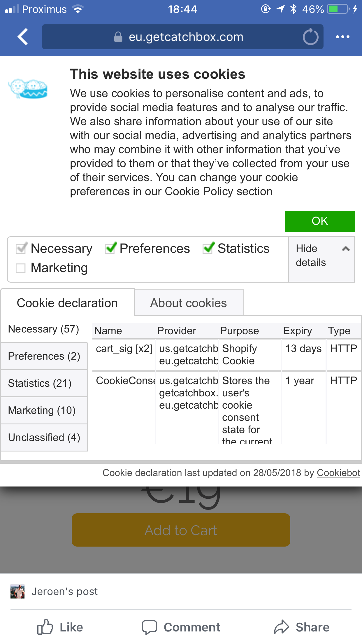
Task: Expand the Preferences (2) cookie category
Action: (x=44, y=356)
